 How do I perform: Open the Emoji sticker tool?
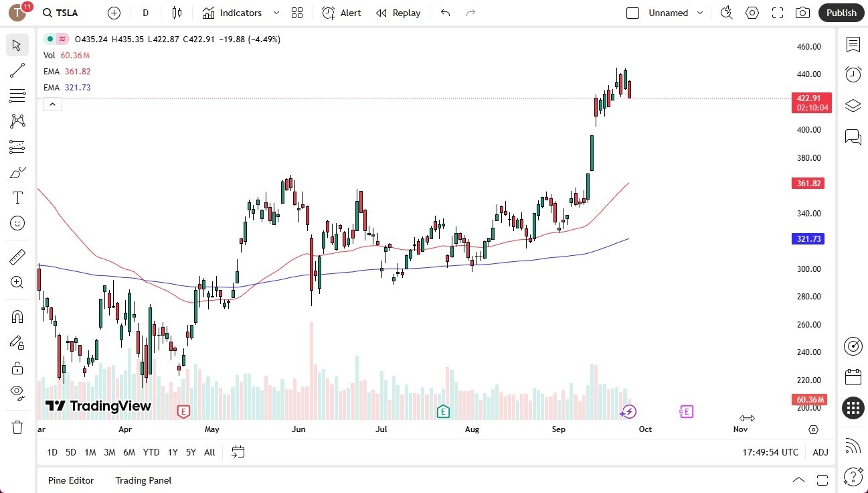click(17, 223)
